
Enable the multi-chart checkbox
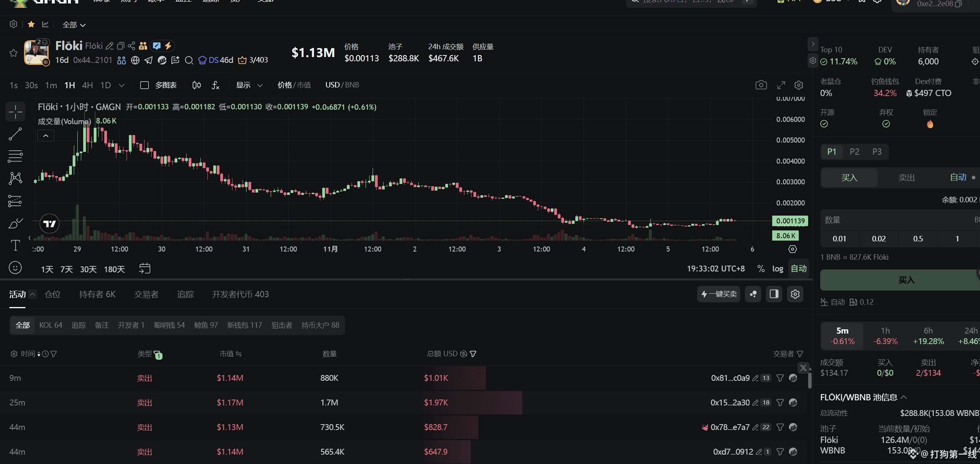tap(145, 85)
